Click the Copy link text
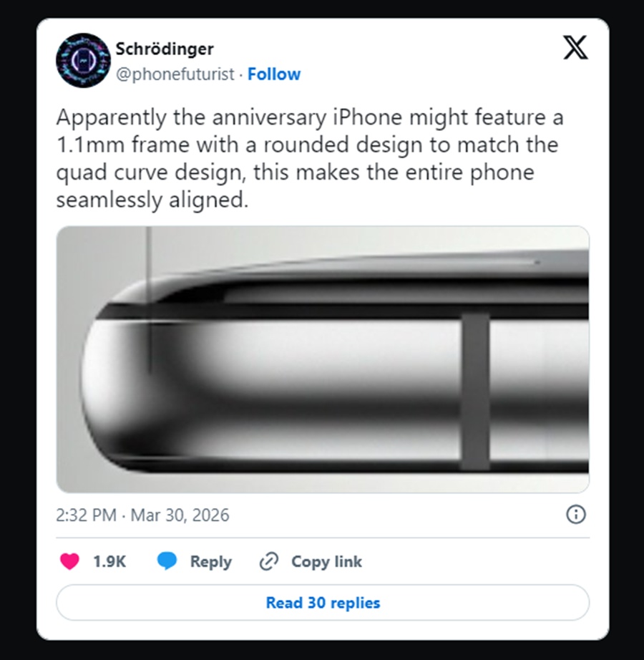644x660 pixels. tap(326, 562)
